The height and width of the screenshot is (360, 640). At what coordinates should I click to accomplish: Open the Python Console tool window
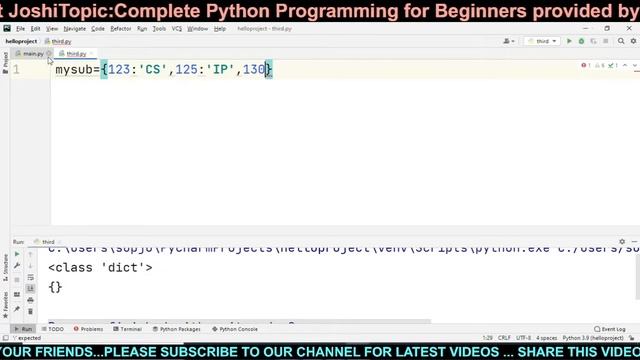pyautogui.click(x=235, y=329)
